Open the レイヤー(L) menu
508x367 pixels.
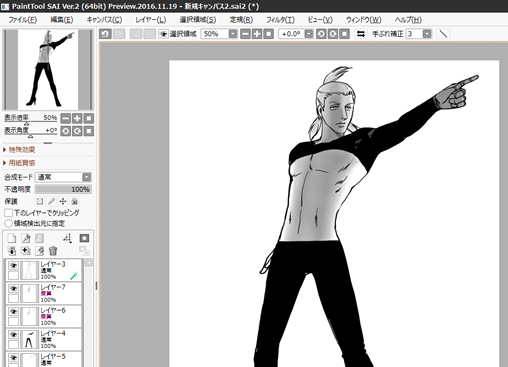(150, 20)
